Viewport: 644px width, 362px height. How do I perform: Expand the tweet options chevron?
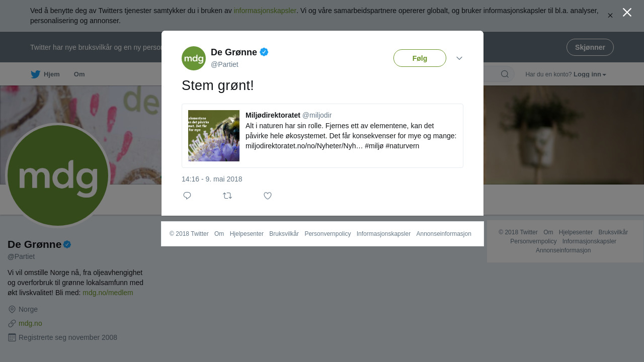coord(459,58)
